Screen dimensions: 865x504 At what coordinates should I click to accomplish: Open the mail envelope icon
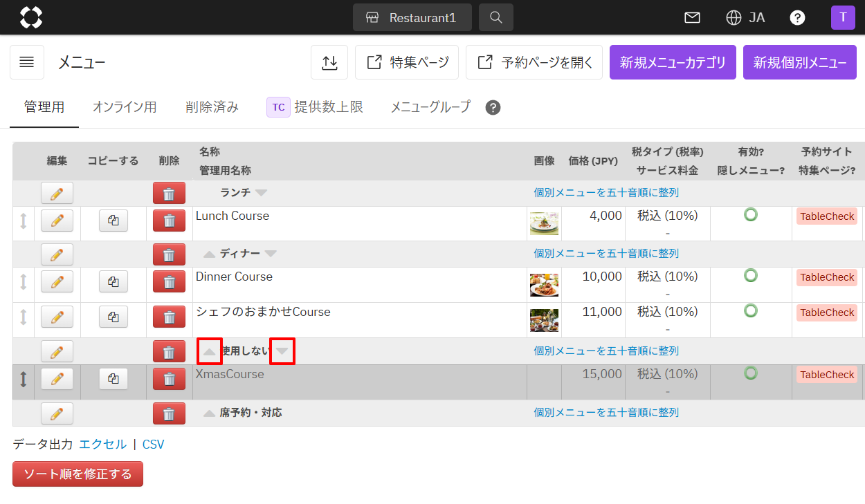pos(692,17)
